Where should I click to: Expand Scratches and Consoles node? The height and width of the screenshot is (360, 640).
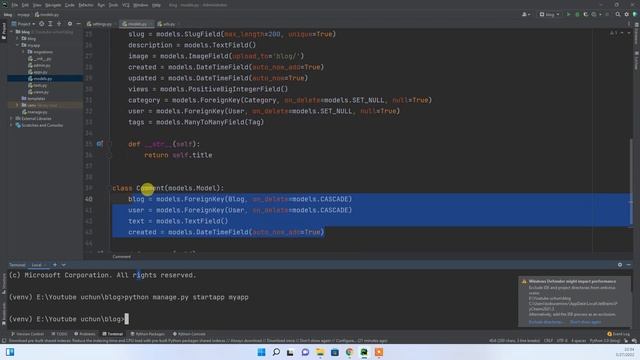[11, 125]
